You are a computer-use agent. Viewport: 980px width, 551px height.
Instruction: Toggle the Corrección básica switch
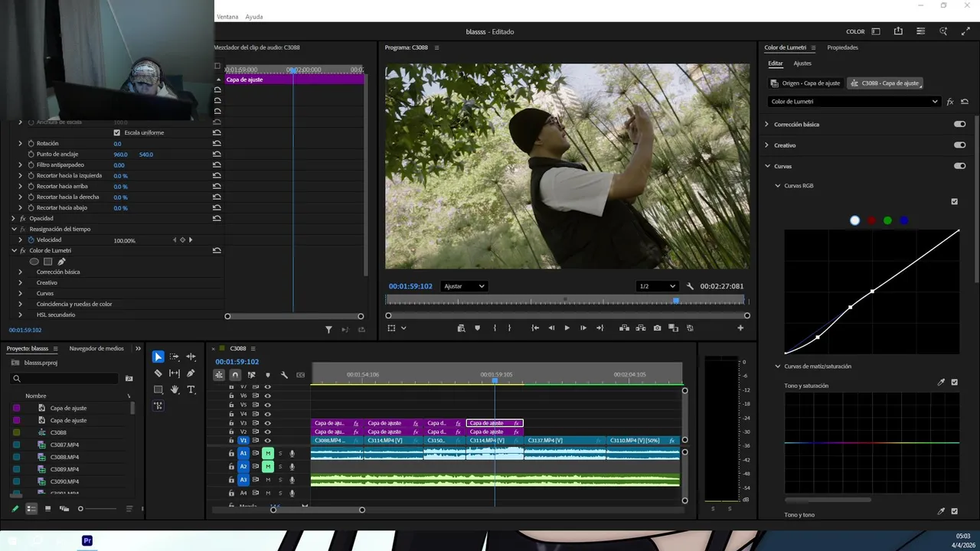959,124
